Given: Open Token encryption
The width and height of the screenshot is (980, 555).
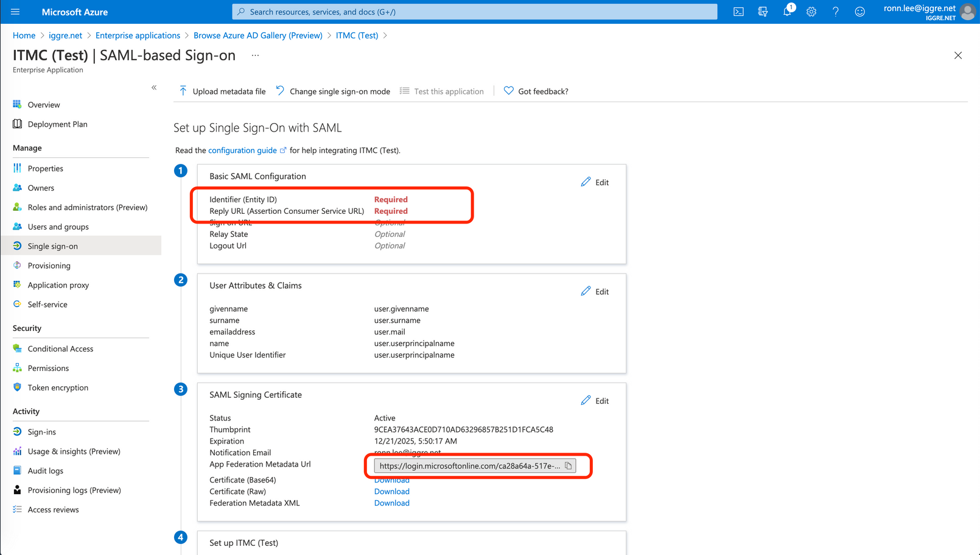Looking at the screenshot, I should pyautogui.click(x=58, y=388).
